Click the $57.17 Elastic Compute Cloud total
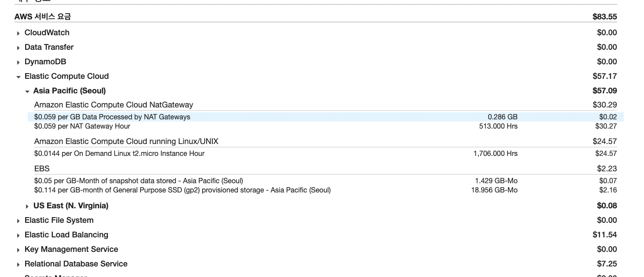 (x=605, y=76)
